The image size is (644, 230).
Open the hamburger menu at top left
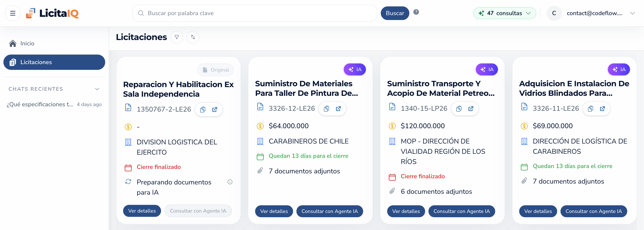click(13, 13)
